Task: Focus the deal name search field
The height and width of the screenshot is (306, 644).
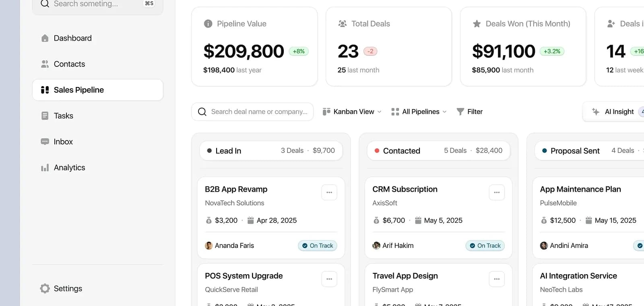Action: (252, 112)
